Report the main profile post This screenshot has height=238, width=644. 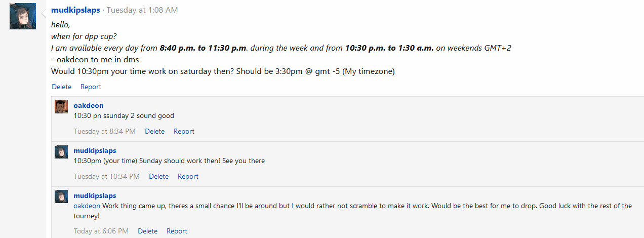(x=91, y=87)
